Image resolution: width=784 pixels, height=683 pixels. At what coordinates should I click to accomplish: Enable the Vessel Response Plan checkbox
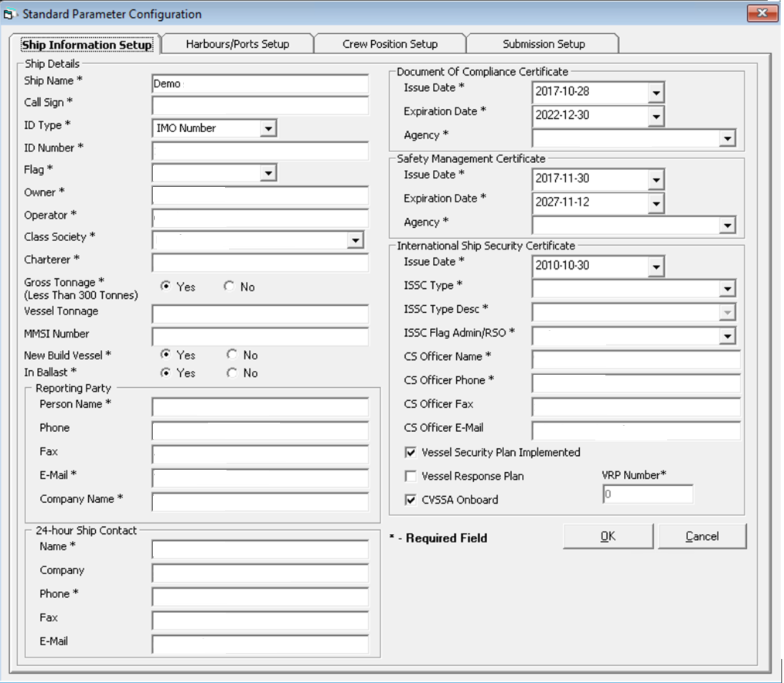(x=411, y=476)
